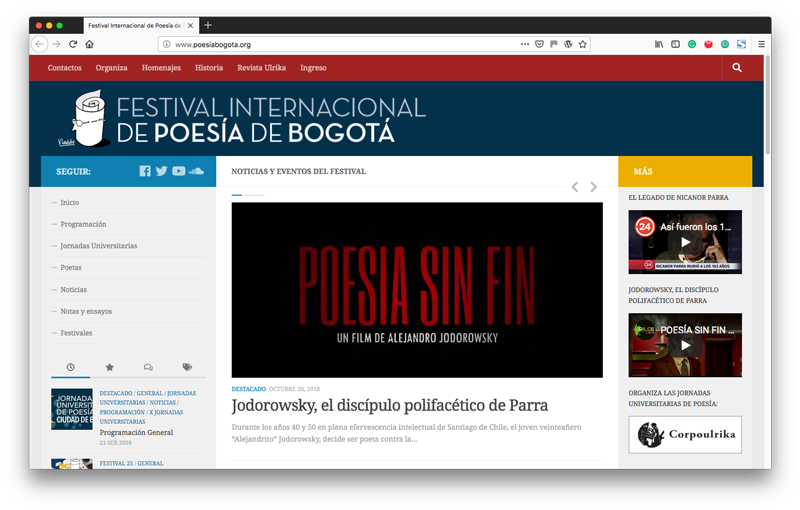Open the Jornadas Universitarias post thumbnail
Image resolution: width=800 pixels, height=510 pixels.
click(x=72, y=410)
